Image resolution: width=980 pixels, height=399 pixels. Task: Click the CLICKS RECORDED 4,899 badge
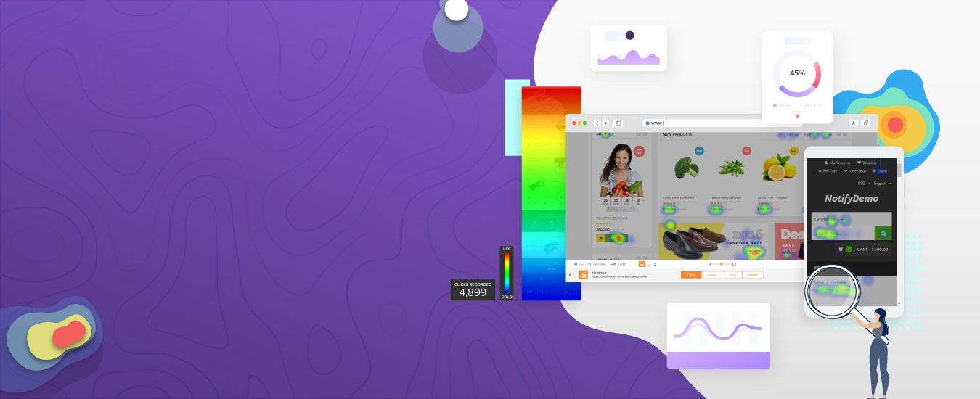(473, 290)
